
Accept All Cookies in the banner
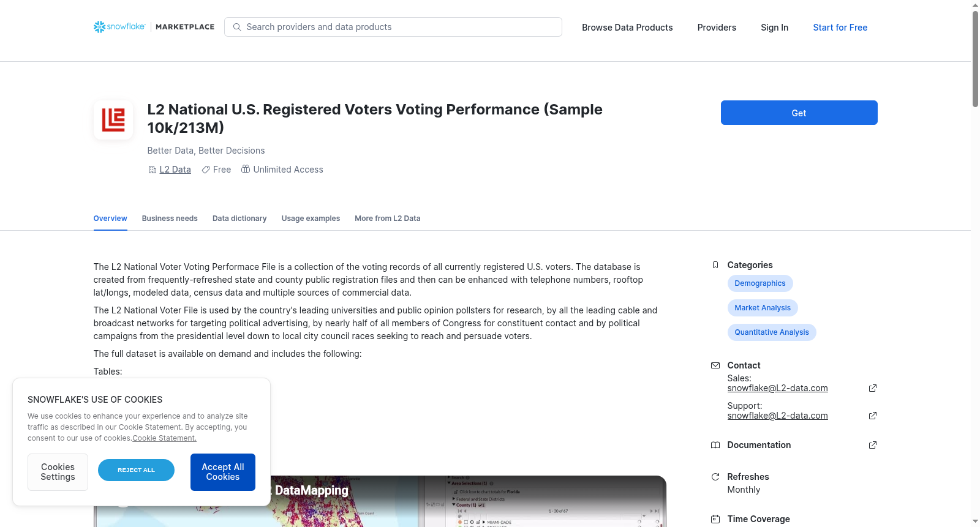[x=223, y=472]
